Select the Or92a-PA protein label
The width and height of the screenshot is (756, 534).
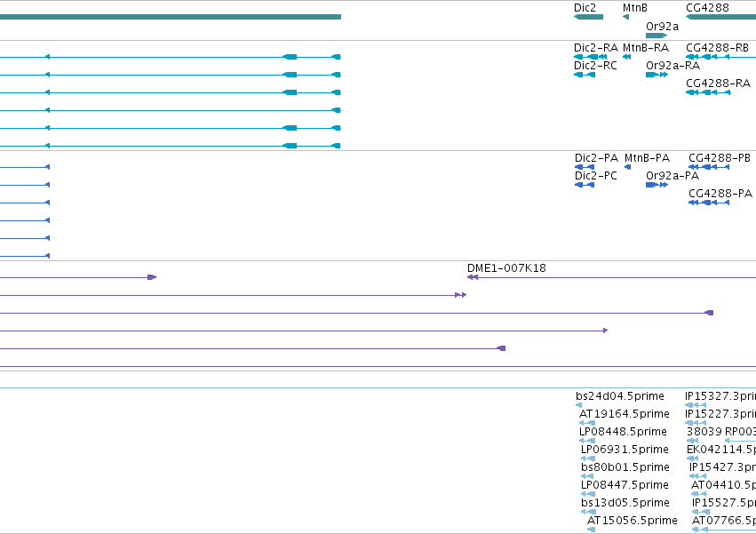point(672,176)
